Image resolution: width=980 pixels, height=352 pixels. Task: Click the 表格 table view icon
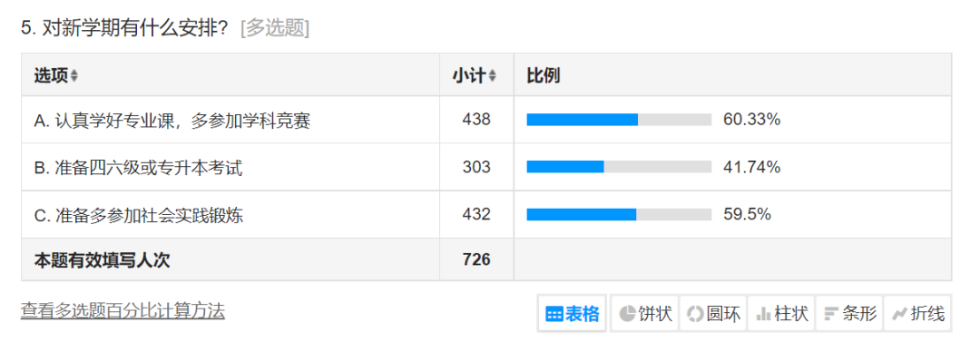572,313
